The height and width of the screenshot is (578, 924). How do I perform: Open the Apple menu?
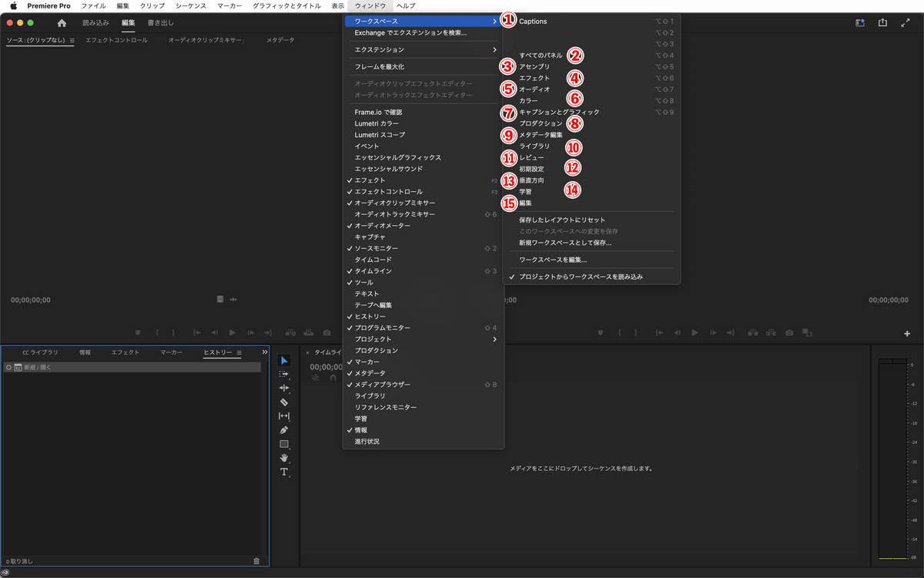[x=13, y=5]
